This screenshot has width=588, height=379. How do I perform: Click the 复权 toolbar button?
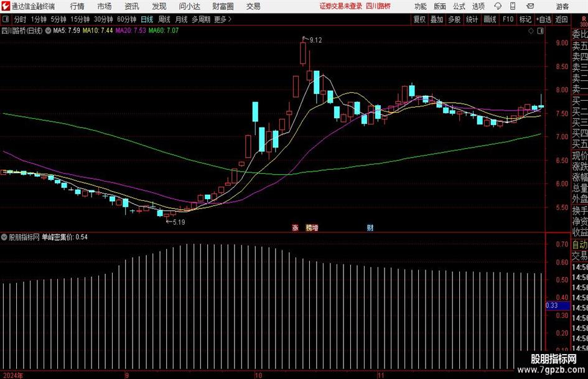419,19
